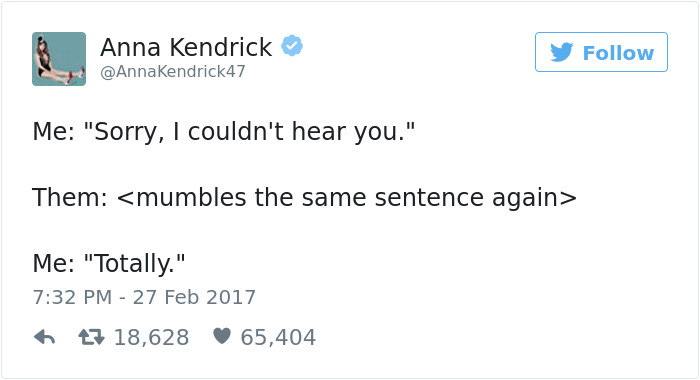
Task: View the 18,628 retweets count
Action: [151, 337]
